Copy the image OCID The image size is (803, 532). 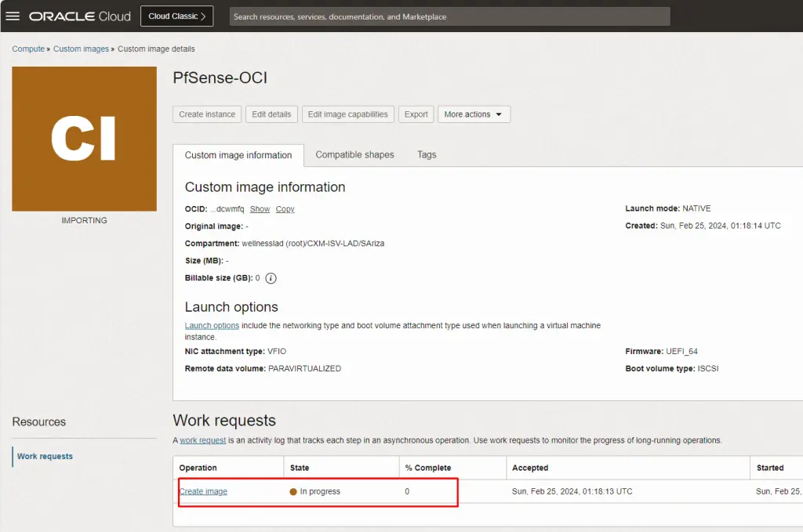(x=285, y=208)
